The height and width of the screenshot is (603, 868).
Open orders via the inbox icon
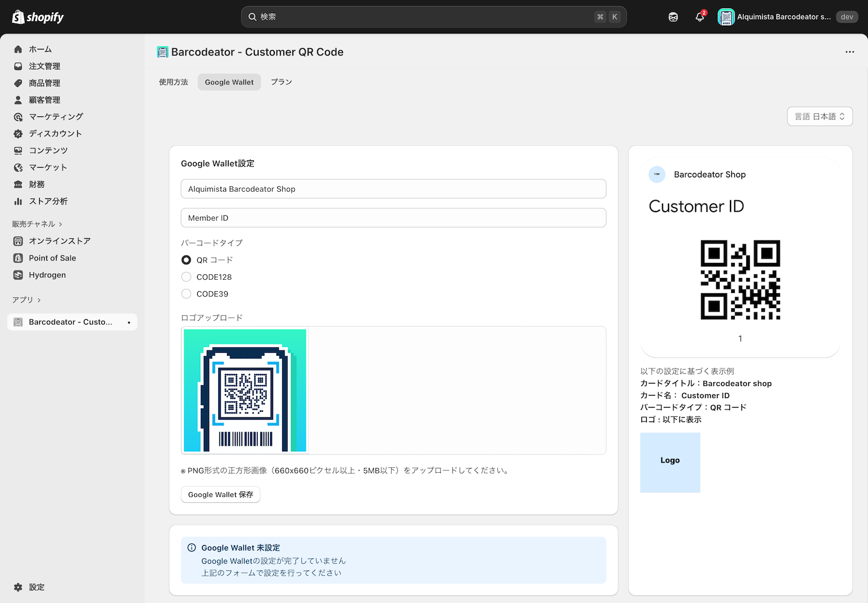(x=18, y=66)
